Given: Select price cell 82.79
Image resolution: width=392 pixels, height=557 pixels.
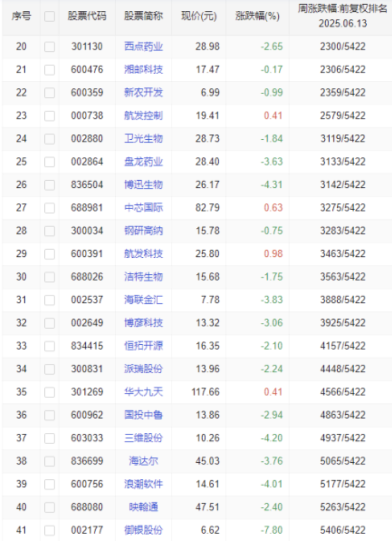Looking at the screenshot, I should tap(207, 208).
